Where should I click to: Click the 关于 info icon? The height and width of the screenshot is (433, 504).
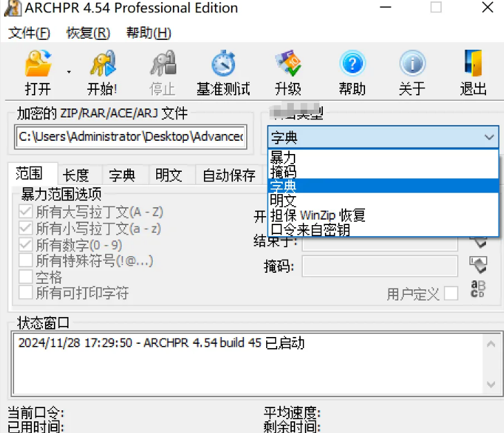point(412,64)
